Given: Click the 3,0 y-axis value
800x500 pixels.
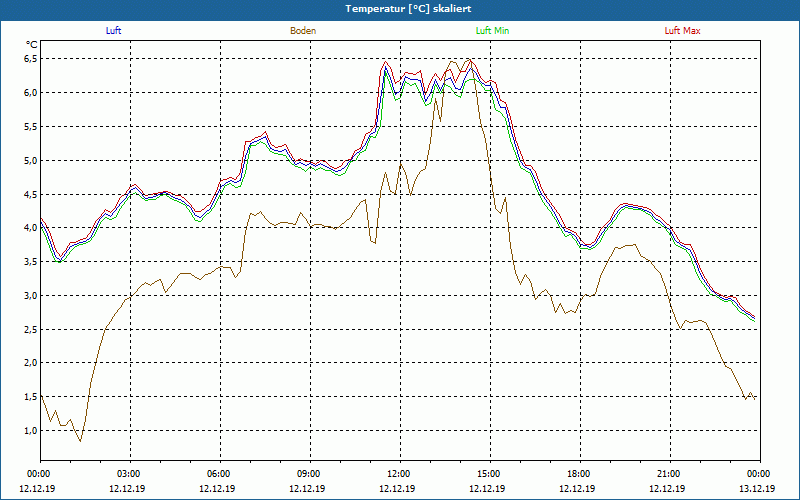Looking at the screenshot, I should point(31,295).
